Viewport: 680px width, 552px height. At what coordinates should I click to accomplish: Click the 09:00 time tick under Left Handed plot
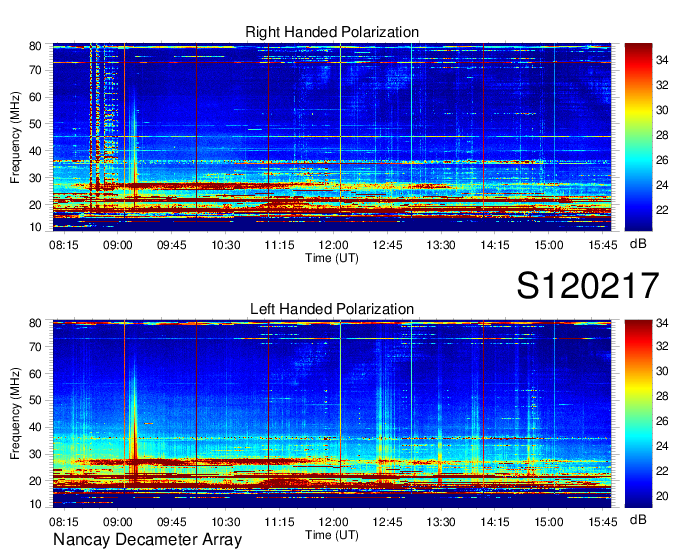tap(118, 522)
